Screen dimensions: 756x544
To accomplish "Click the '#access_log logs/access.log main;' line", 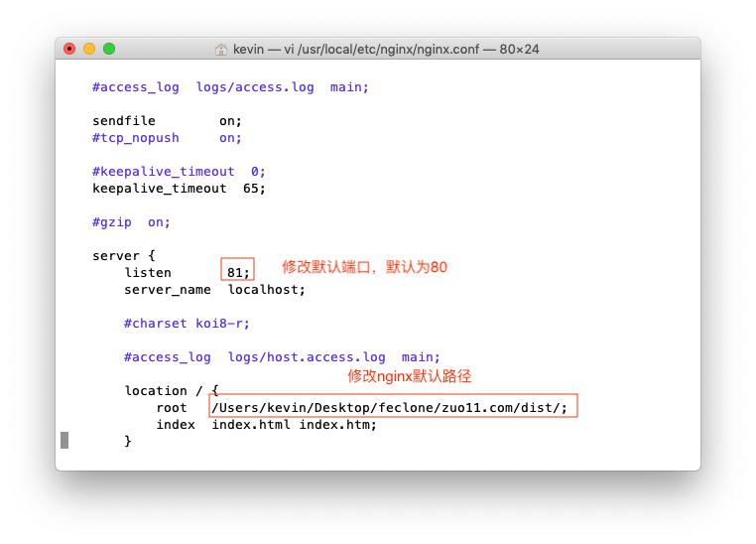I will point(230,87).
